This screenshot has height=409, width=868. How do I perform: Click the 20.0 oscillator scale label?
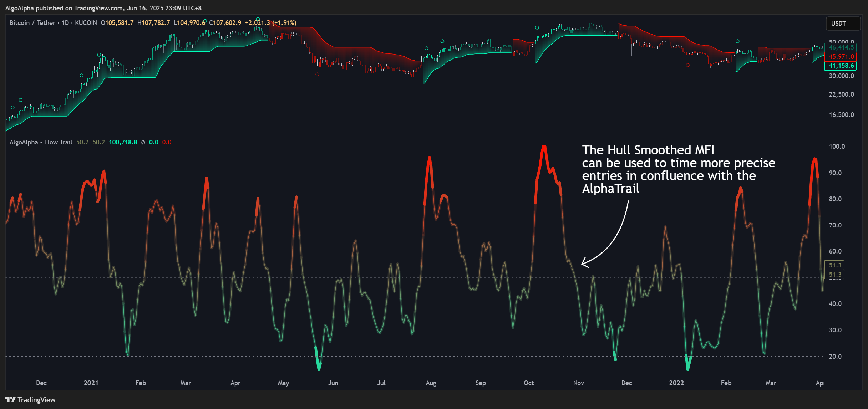tap(835, 357)
